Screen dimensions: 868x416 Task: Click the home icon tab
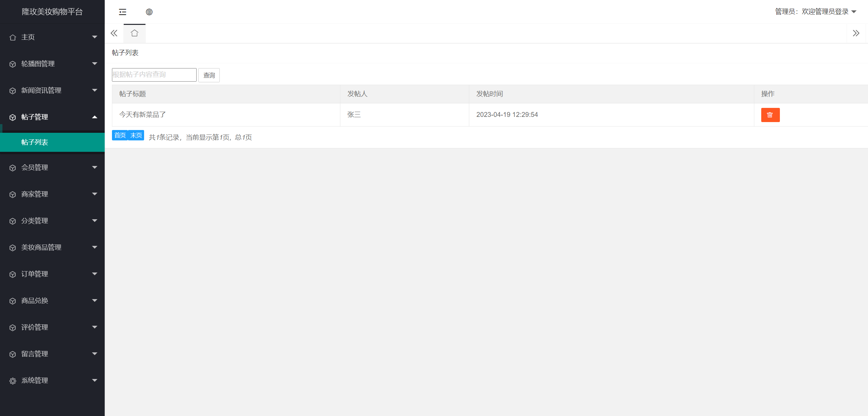click(134, 33)
